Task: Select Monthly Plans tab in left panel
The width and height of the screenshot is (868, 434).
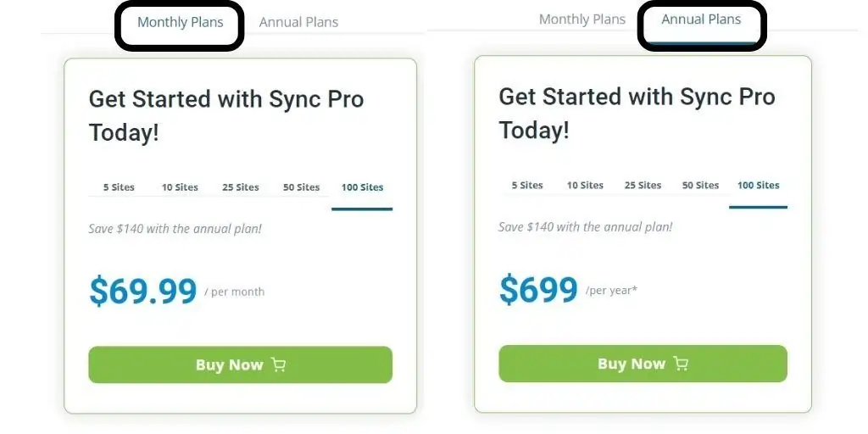Action: (x=180, y=22)
